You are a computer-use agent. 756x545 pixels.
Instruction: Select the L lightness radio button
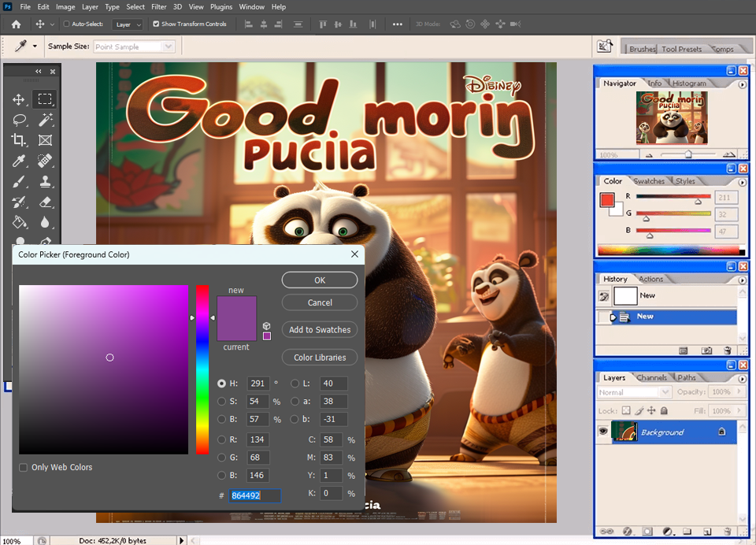[x=295, y=384]
